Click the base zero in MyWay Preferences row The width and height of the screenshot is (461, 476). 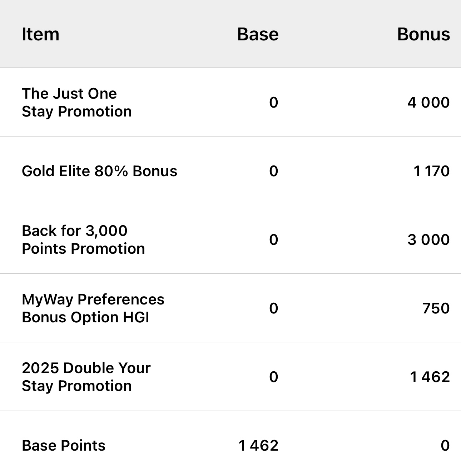tap(273, 308)
